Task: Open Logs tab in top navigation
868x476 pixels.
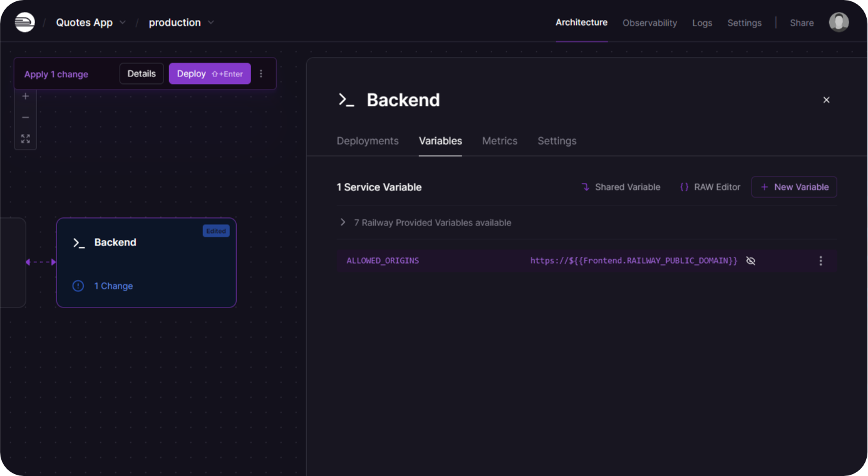Action: point(702,23)
